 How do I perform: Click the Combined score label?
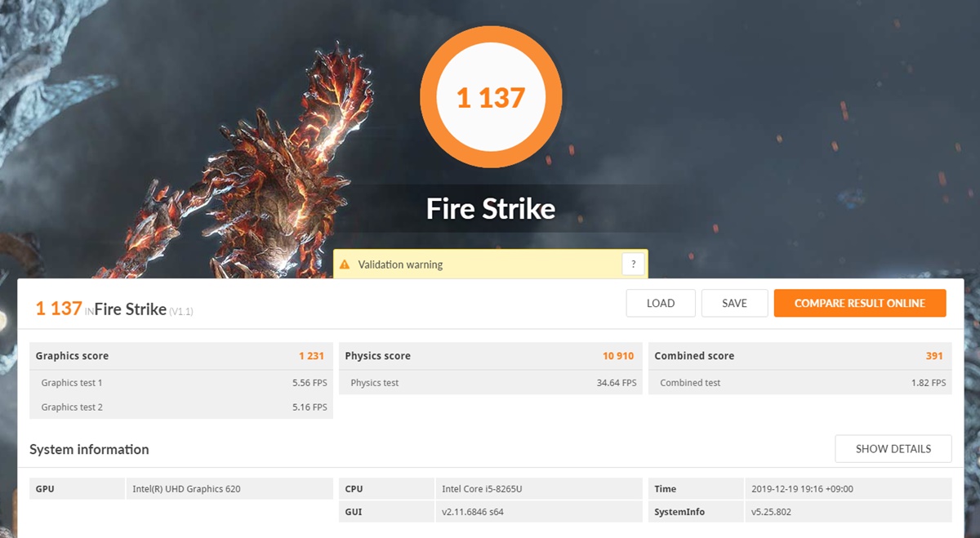(694, 356)
